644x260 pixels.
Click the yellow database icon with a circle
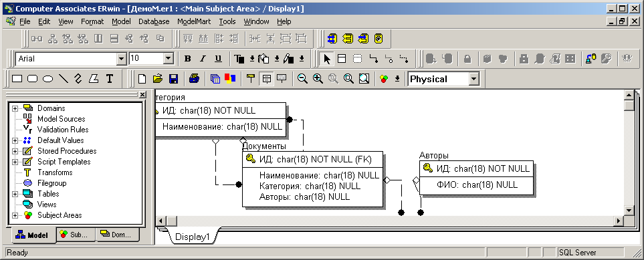pyautogui.click(x=379, y=39)
